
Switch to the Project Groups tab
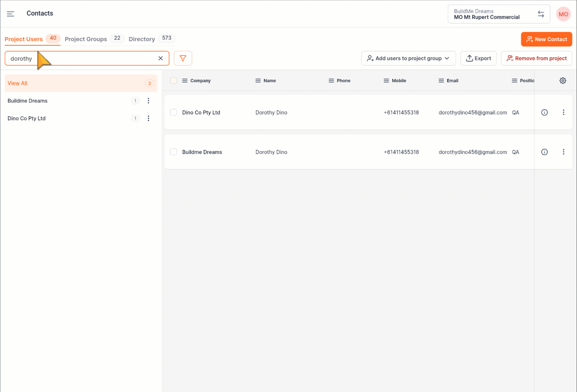coord(86,39)
